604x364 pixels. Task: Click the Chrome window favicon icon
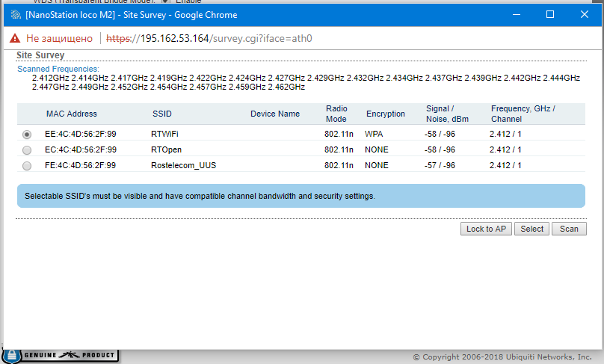click(x=16, y=15)
